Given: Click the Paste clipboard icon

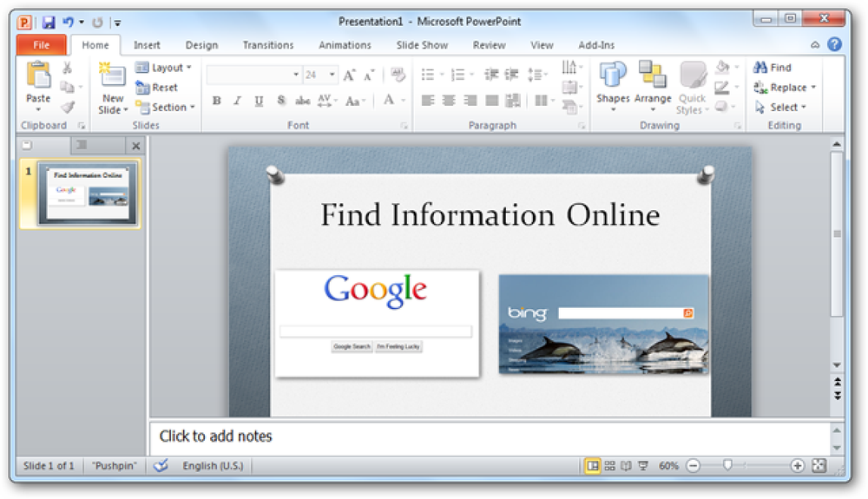Looking at the screenshot, I should tap(38, 76).
